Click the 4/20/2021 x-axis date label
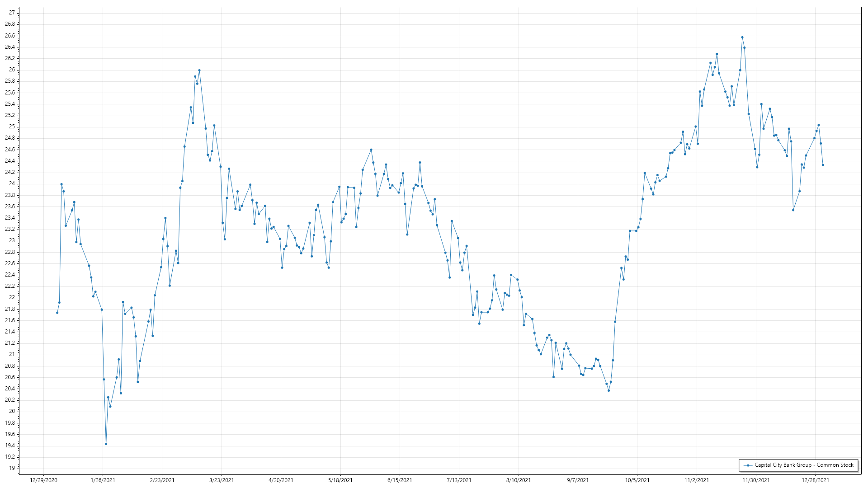This screenshot has height=488, width=868. (x=281, y=480)
